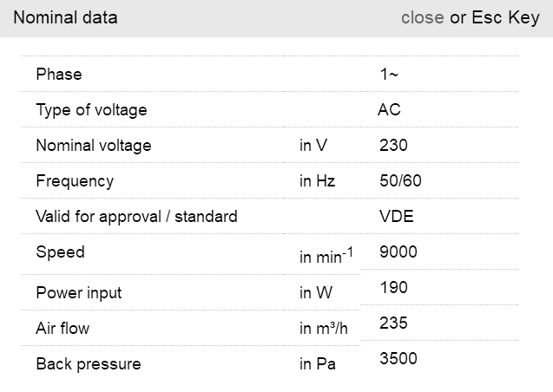Click the 9000 speed value

pos(398,252)
